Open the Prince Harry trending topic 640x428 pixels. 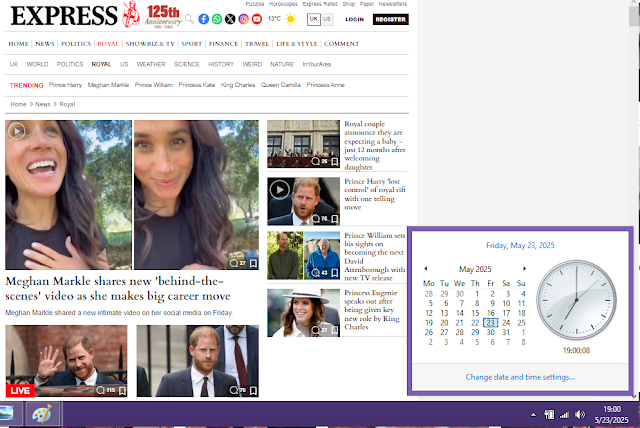point(65,85)
